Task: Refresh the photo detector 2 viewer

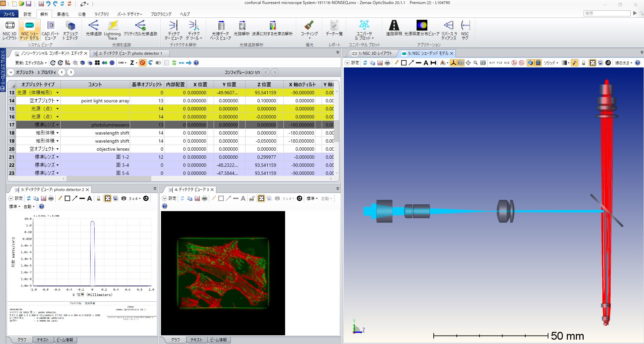Action: click(x=29, y=198)
